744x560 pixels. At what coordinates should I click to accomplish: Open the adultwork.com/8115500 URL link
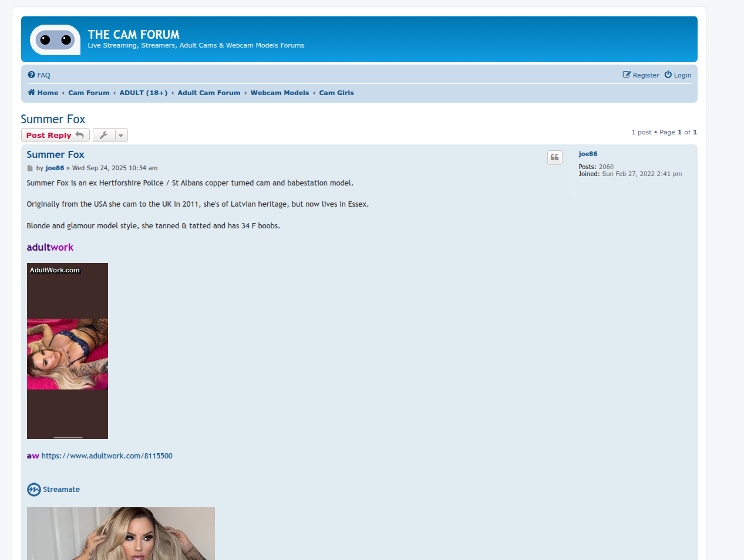[x=107, y=456]
